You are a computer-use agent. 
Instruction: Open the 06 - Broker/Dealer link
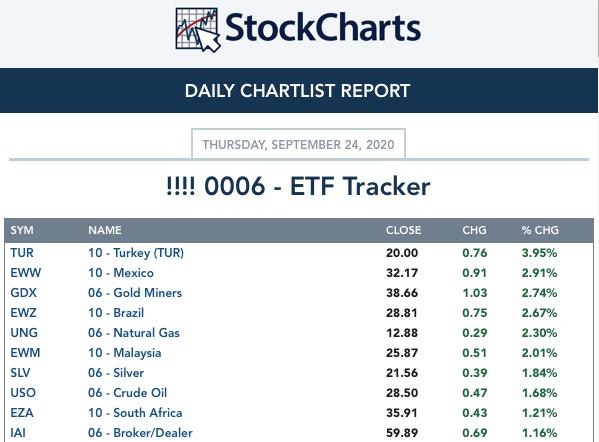point(140,432)
